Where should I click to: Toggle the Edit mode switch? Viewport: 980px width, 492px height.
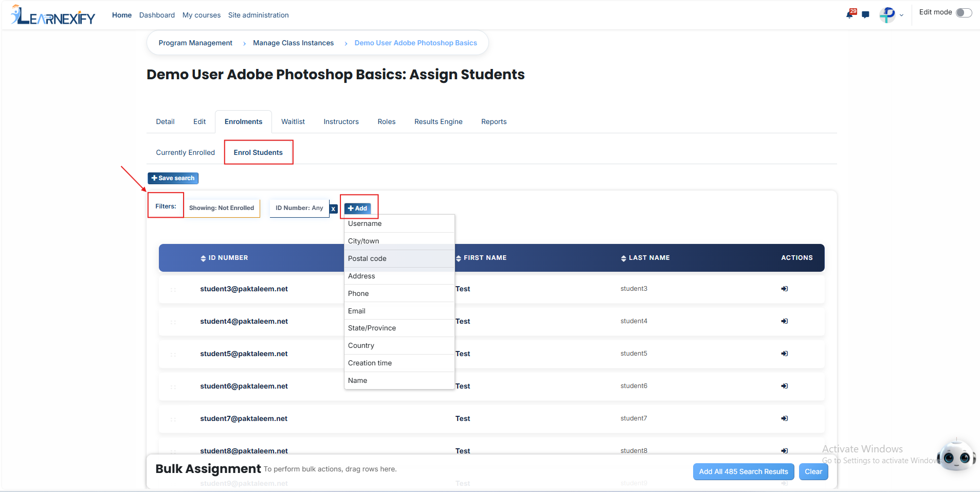964,13
